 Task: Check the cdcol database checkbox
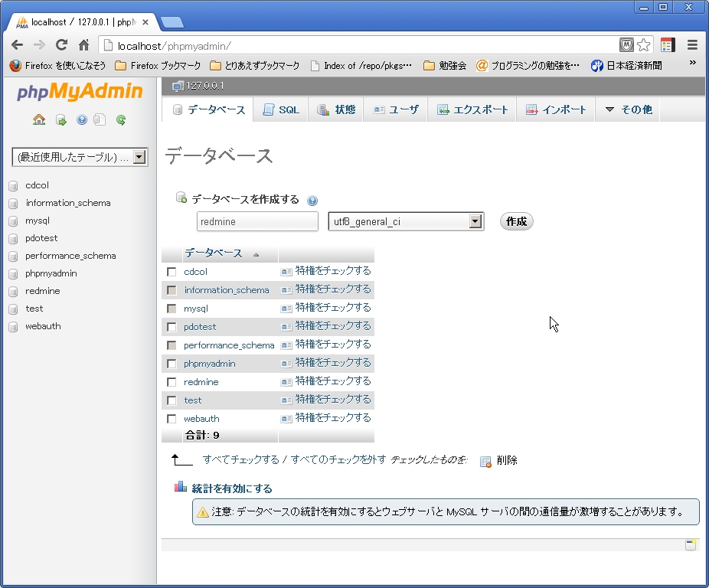(172, 272)
